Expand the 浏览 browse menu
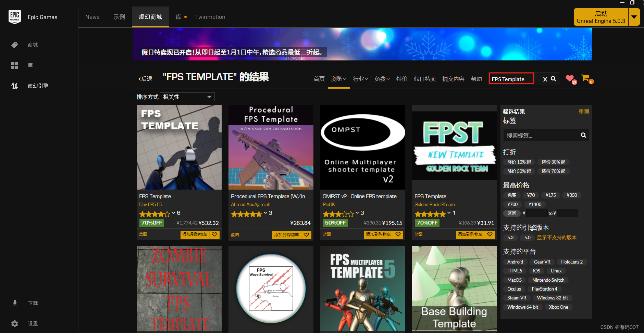This screenshot has height=333, width=644. coord(338,79)
